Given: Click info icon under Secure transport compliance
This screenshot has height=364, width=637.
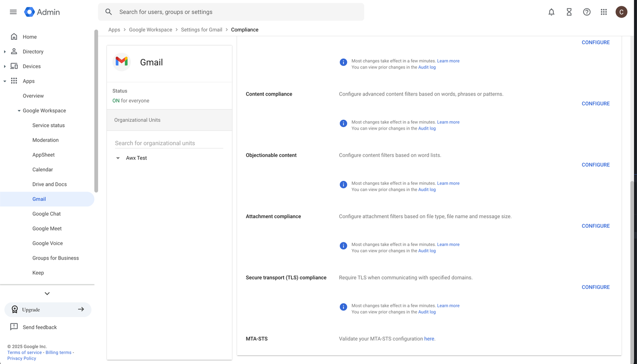Looking at the screenshot, I should click(343, 307).
